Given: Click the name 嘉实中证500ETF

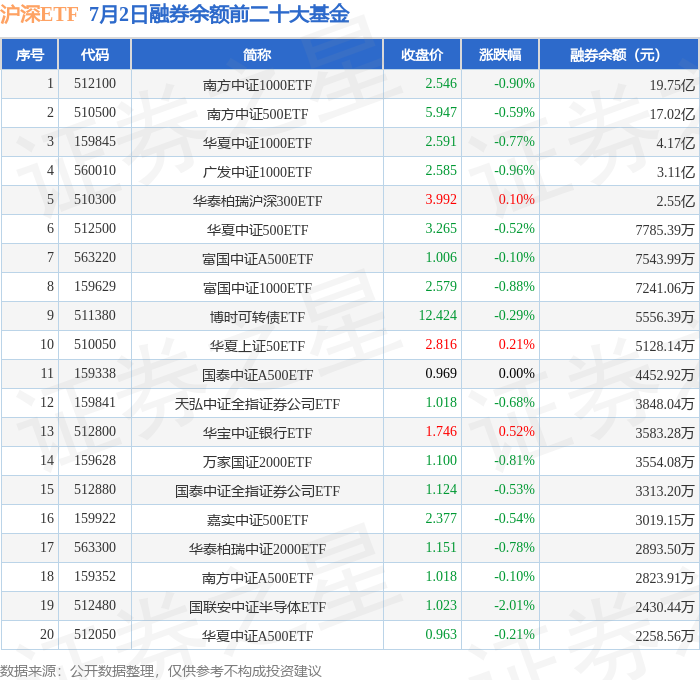Looking at the screenshot, I should (x=257, y=520).
